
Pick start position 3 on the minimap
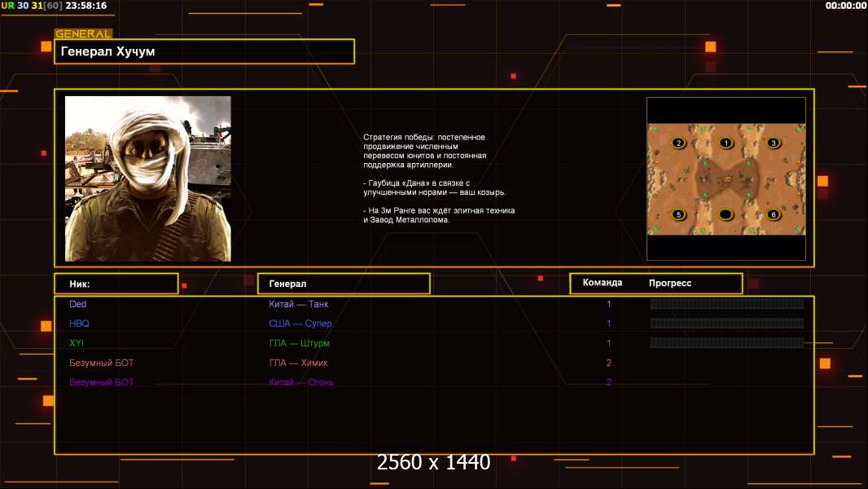[774, 143]
